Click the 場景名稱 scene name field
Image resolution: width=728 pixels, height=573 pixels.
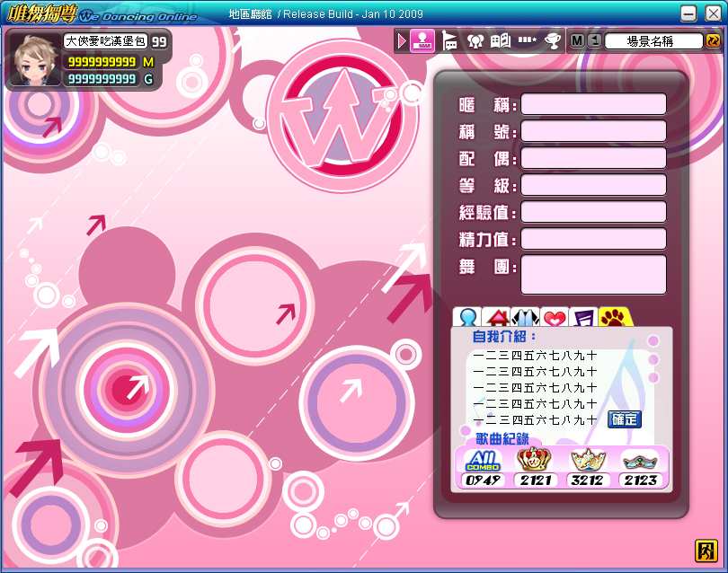coord(653,41)
